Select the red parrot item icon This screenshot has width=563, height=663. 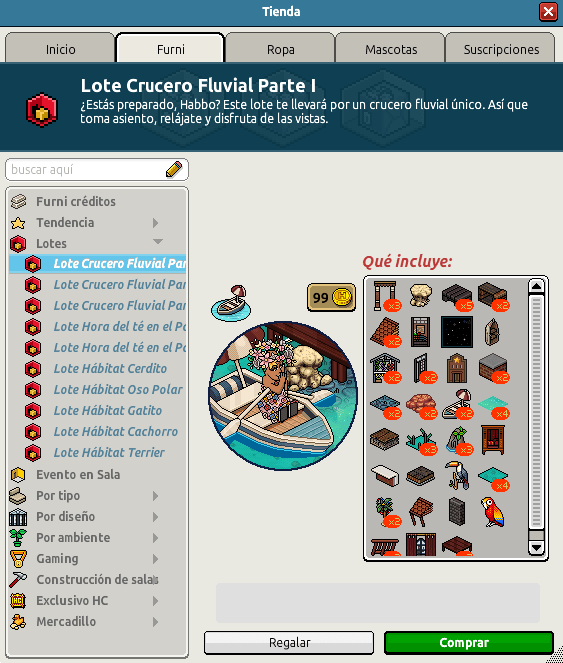pos(493,512)
